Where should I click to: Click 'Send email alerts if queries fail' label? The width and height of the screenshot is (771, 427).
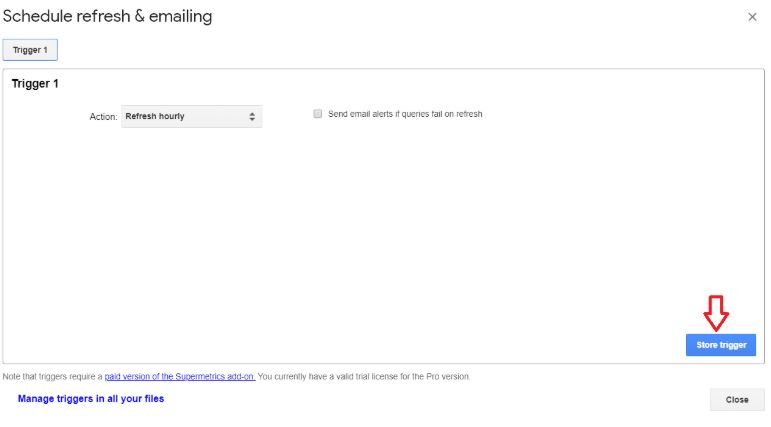(405, 114)
